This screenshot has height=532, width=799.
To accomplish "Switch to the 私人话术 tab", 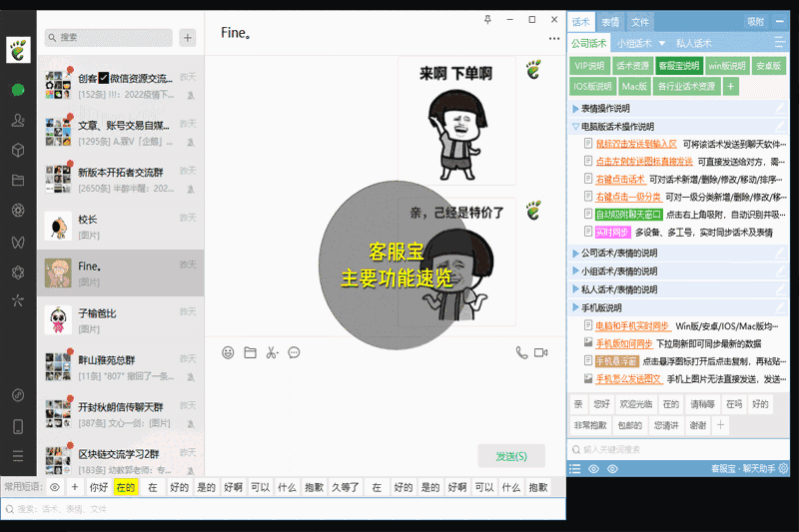I will click(x=693, y=44).
